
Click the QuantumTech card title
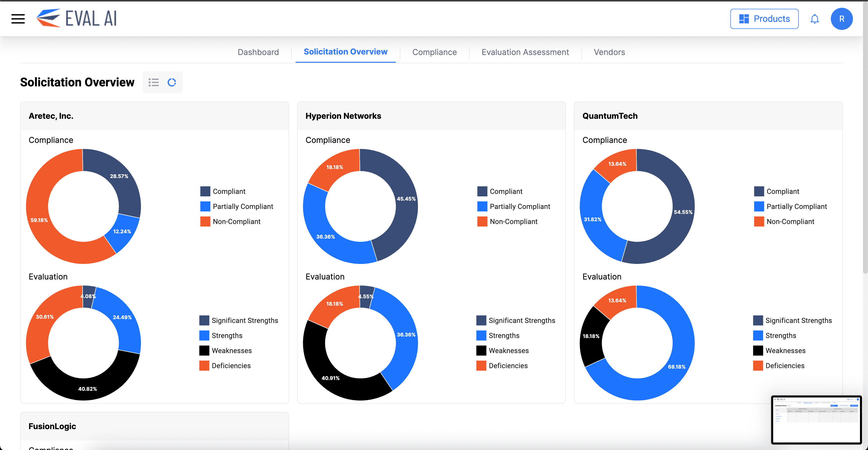pyautogui.click(x=610, y=116)
